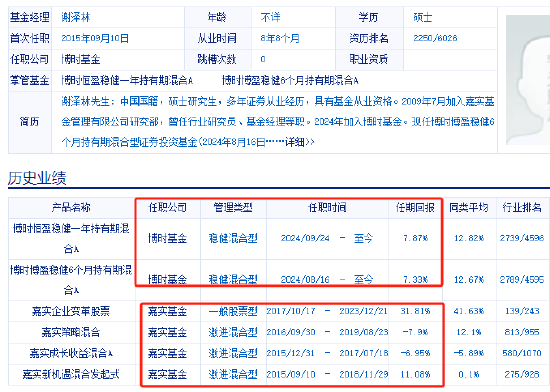
Task: Click the 任期回报 column header
Action: click(x=415, y=208)
